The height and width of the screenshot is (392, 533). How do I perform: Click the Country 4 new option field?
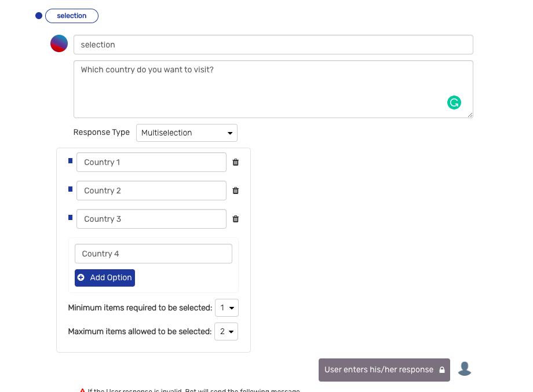point(153,254)
